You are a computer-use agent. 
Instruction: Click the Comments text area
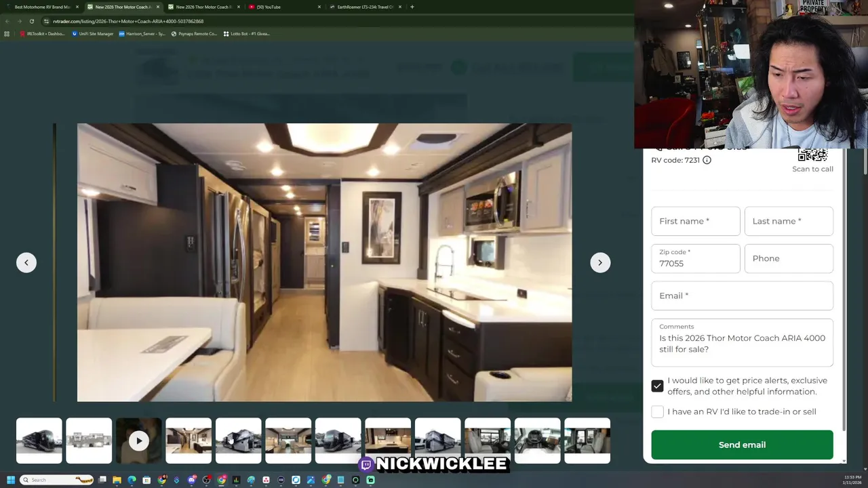click(742, 343)
